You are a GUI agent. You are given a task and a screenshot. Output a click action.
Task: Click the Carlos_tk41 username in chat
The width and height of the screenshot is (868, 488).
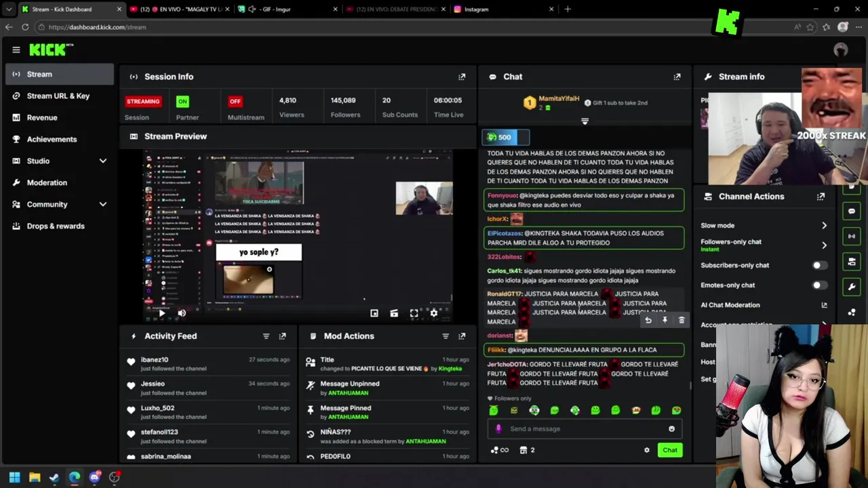pos(504,271)
